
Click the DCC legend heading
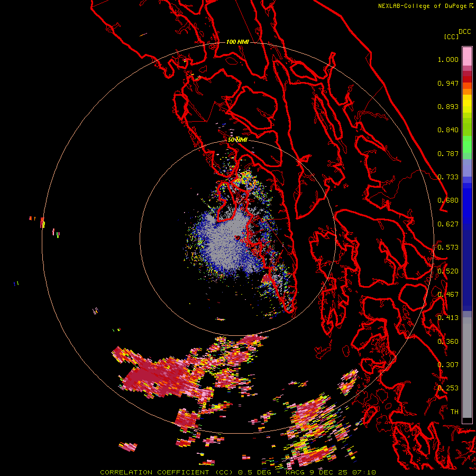click(x=464, y=32)
